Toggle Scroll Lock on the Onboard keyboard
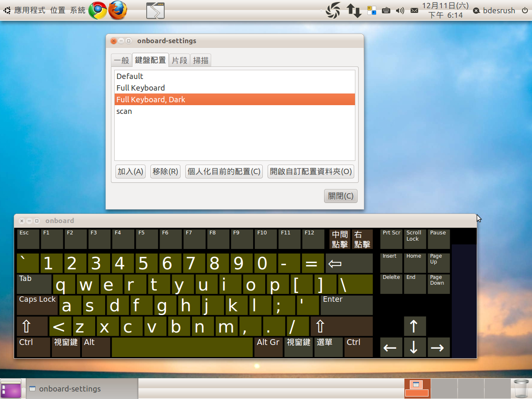Screen dimensions: 532x399 tap(414, 239)
